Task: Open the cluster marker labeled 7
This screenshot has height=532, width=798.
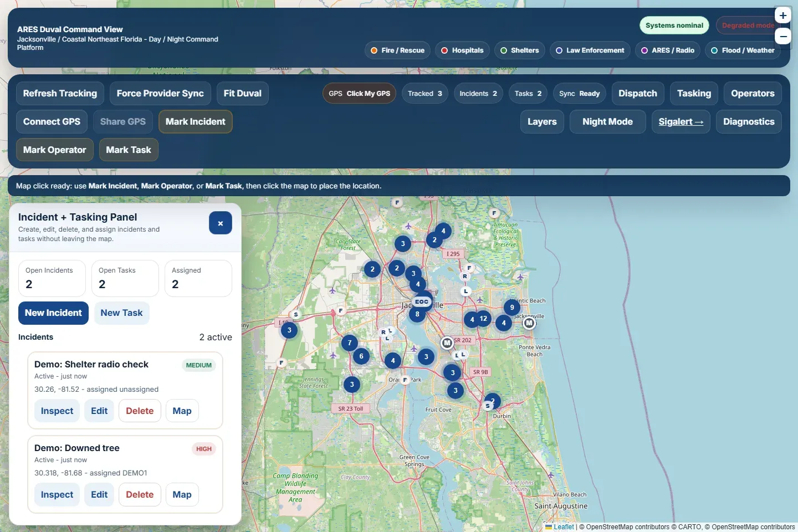Action: (350, 343)
